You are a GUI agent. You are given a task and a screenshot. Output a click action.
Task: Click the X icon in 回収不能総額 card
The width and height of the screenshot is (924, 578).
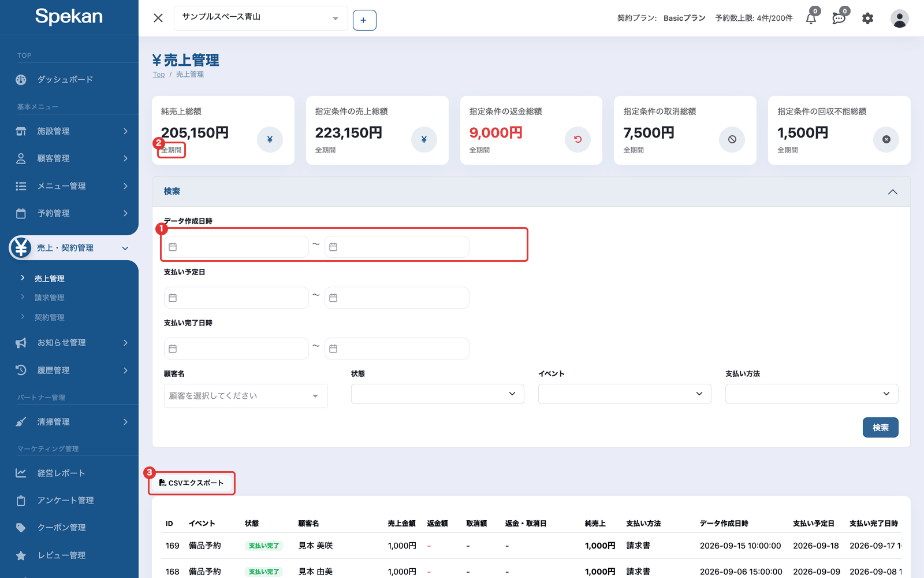pos(886,139)
